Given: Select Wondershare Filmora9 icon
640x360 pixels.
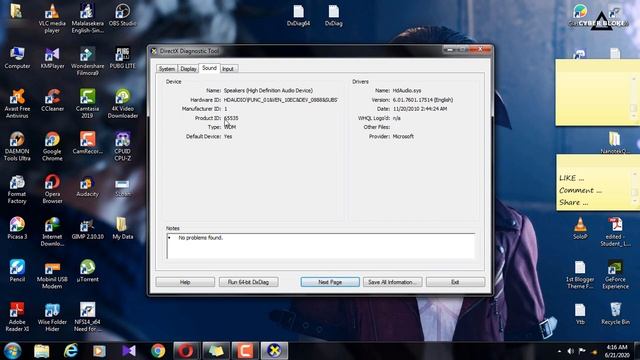Looking at the screenshot, I should (x=87, y=62).
